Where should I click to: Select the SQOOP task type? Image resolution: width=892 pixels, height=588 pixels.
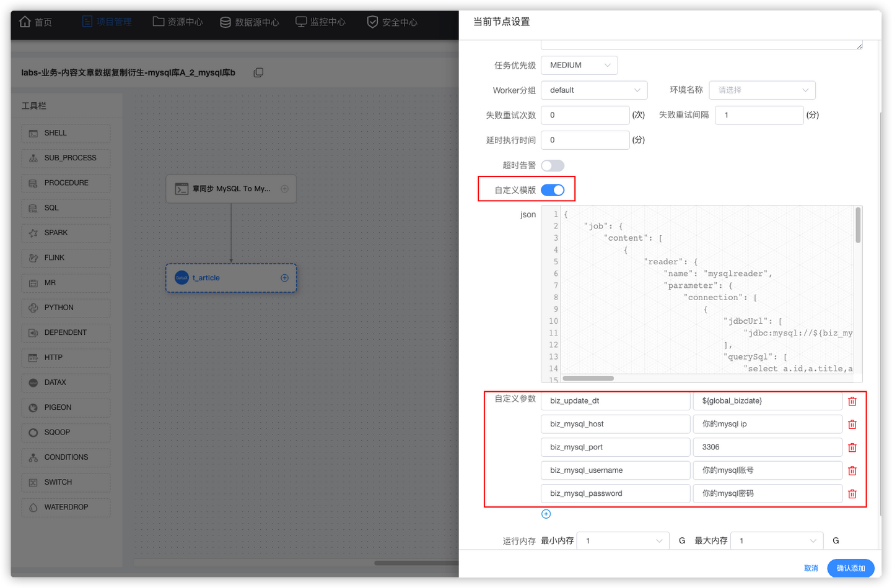(x=66, y=432)
